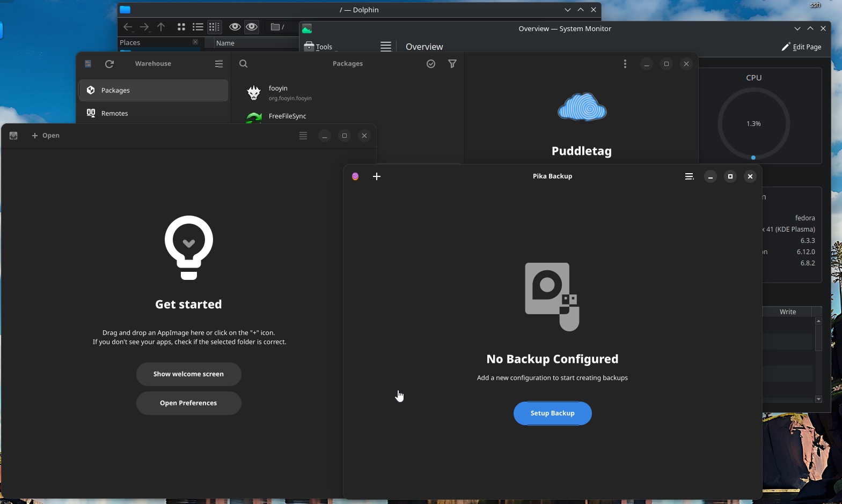Enable select mode checkmark in Warehouse
The height and width of the screenshot is (504, 842).
coord(431,64)
